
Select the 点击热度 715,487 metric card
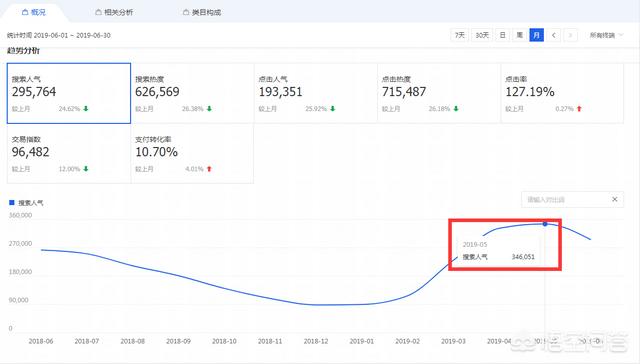(439, 93)
